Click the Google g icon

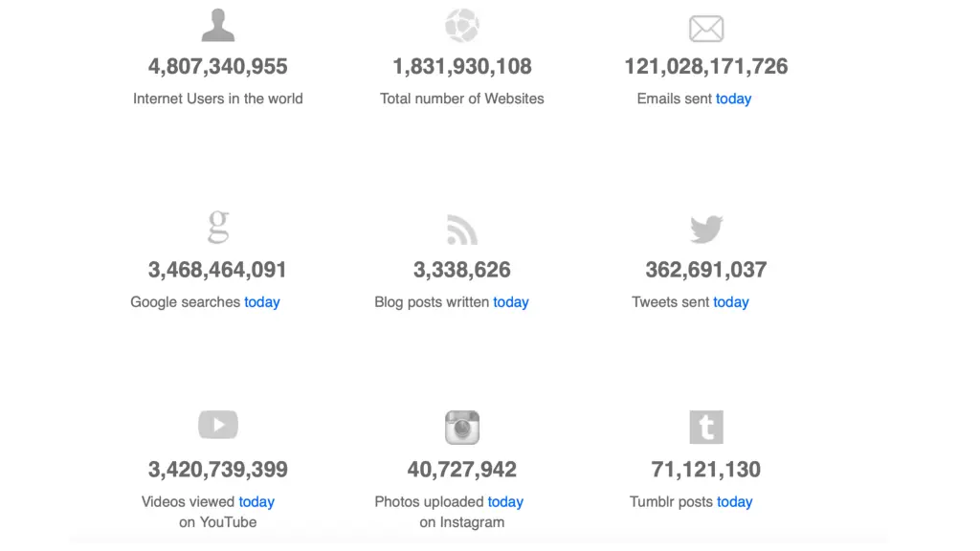coord(218,227)
